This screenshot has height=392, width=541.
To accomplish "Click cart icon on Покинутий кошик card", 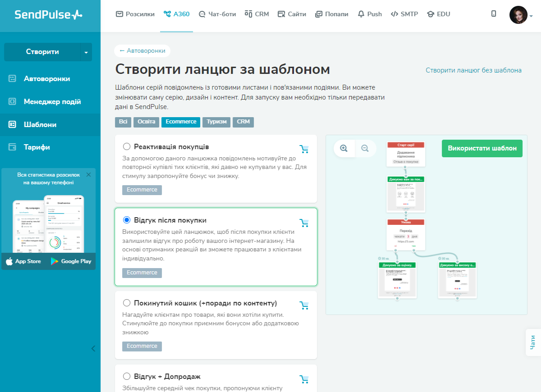I will 304,305.
